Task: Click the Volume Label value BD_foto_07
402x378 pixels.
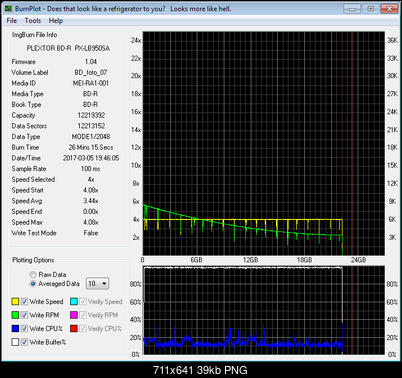Action: (x=91, y=72)
